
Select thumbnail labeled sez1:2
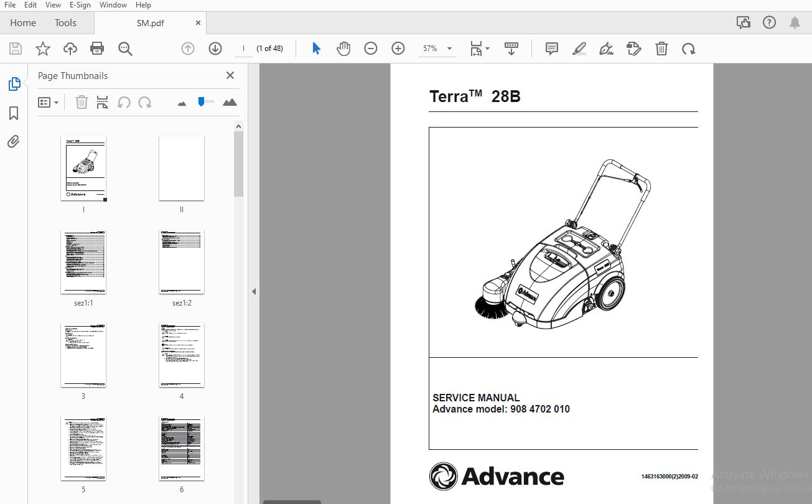click(182, 262)
